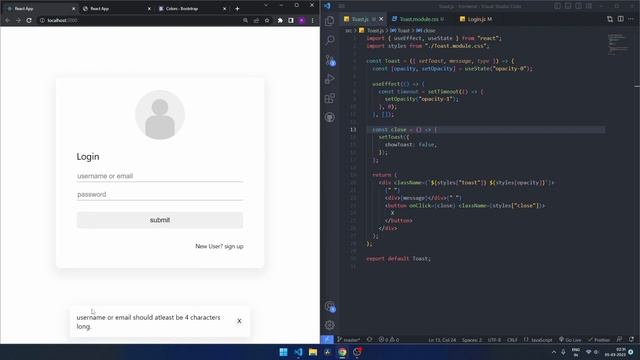Open the Chrome three-dot menu
This screenshot has height=360, width=640.
coord(313,20)
